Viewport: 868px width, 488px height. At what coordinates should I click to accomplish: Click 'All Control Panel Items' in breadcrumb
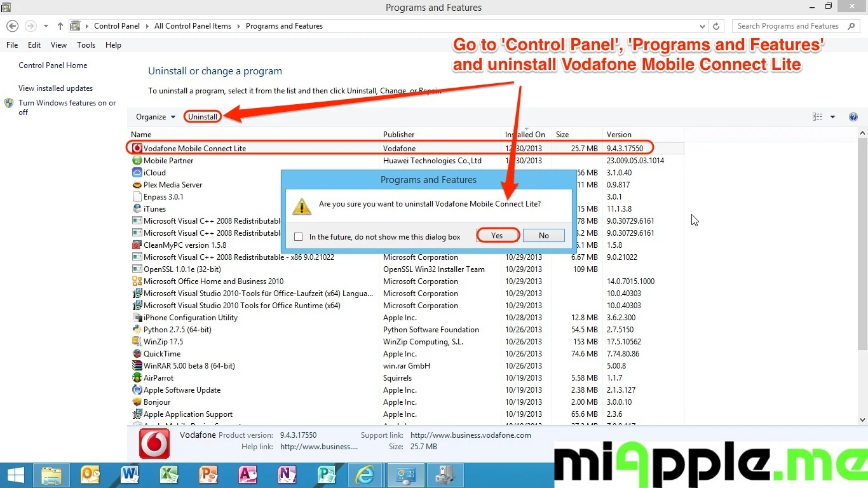(x=193, y=26)
